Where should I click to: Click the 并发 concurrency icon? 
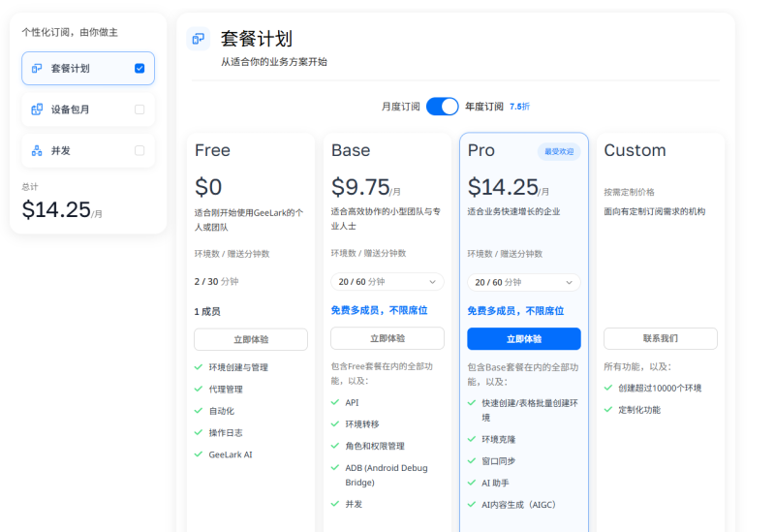tap(37, 150)
